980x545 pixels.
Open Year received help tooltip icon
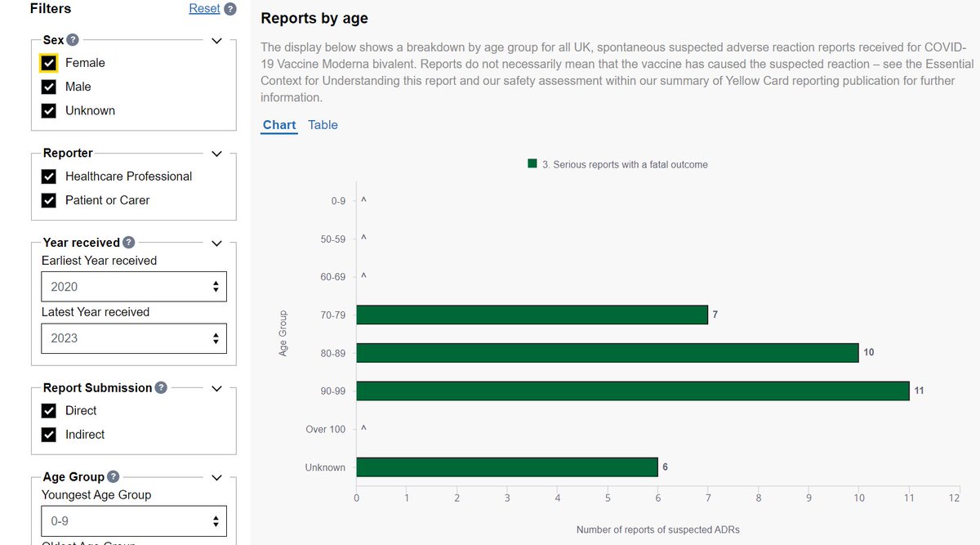(x=129, y=243)
